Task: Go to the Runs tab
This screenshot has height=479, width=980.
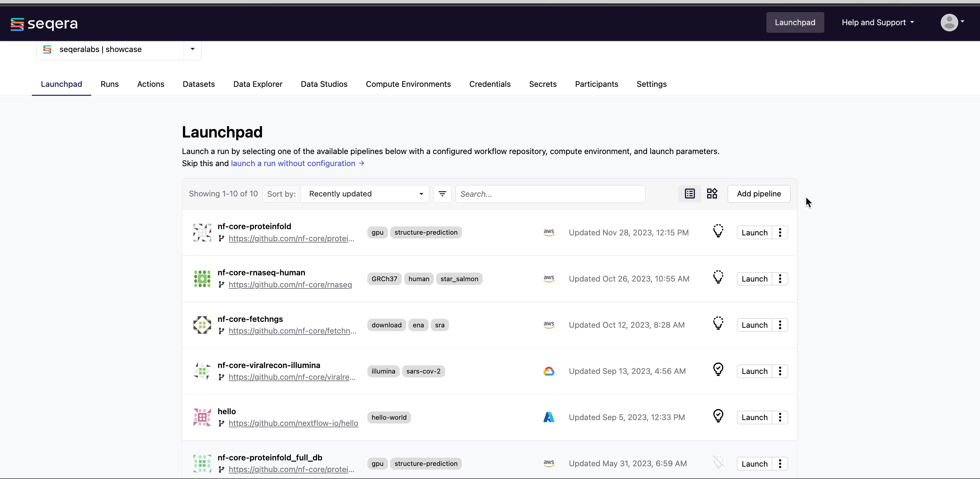Action: (110, 84)
